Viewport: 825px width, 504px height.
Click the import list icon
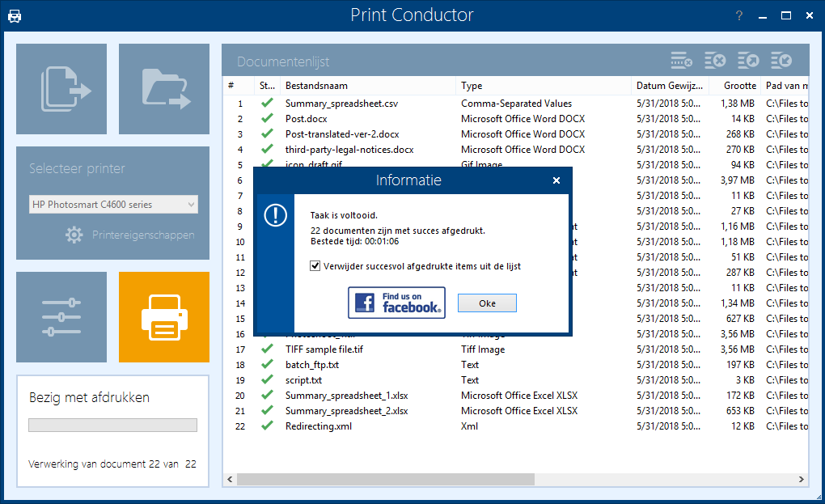(781, 61)
